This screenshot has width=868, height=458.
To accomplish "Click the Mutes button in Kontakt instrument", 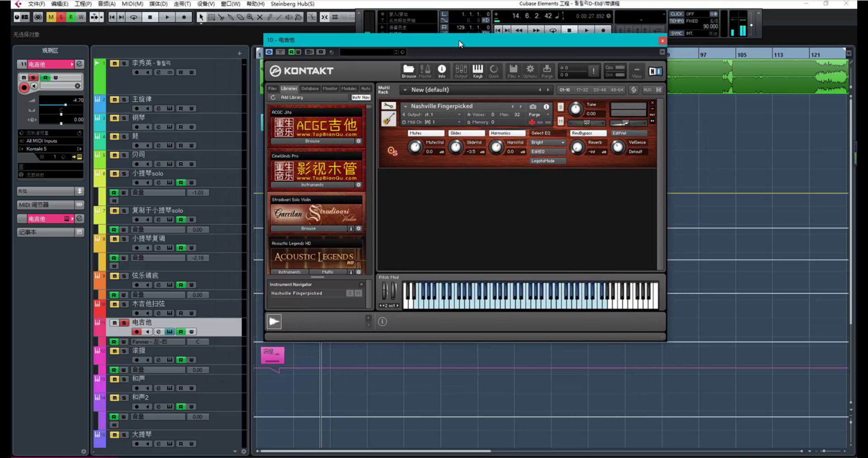I will tap(426, 133).
